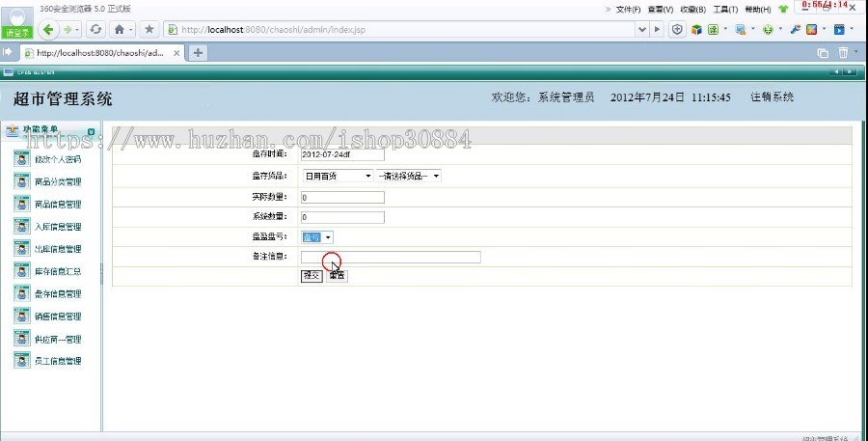Open a new tab with the plus button
Image resolution: width=868 pixels, height=441 pixels.
(198, 53)
